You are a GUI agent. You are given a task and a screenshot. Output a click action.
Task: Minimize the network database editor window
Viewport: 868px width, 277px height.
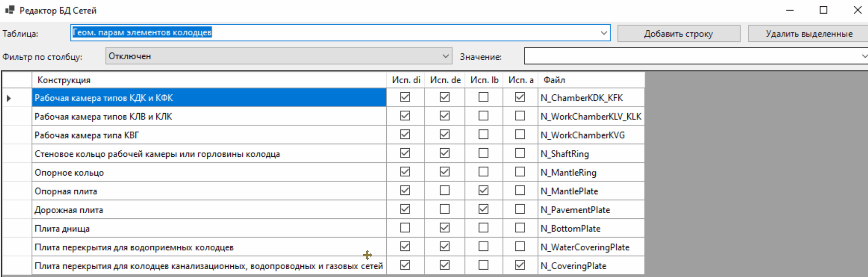(x=789, y=10)
